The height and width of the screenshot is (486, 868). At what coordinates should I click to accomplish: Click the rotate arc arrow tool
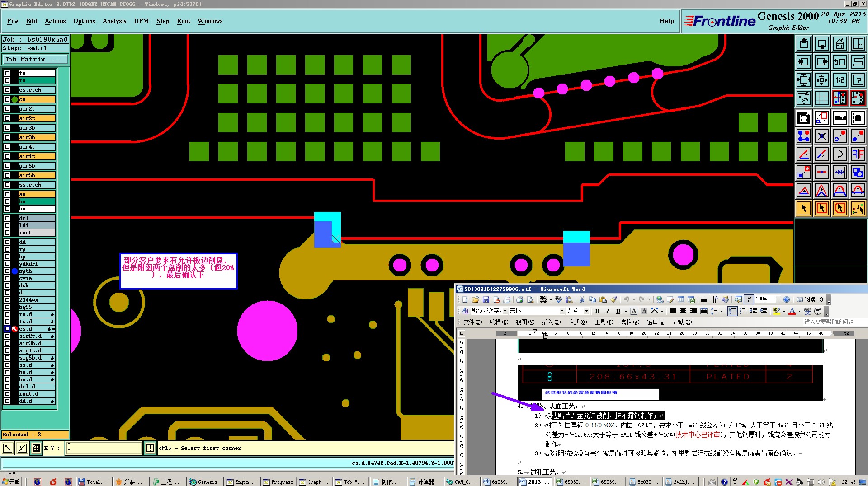click(x=840, y=154)
